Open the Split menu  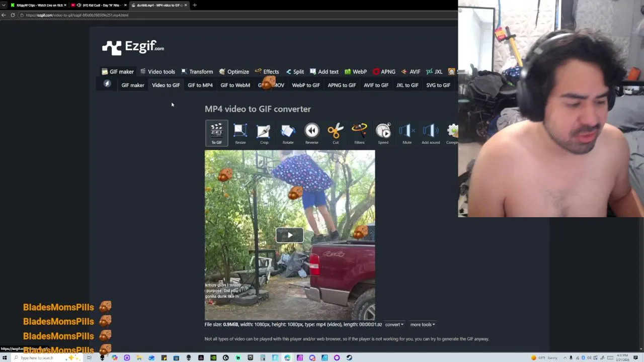pyautogui.click(x=295, y=71)
